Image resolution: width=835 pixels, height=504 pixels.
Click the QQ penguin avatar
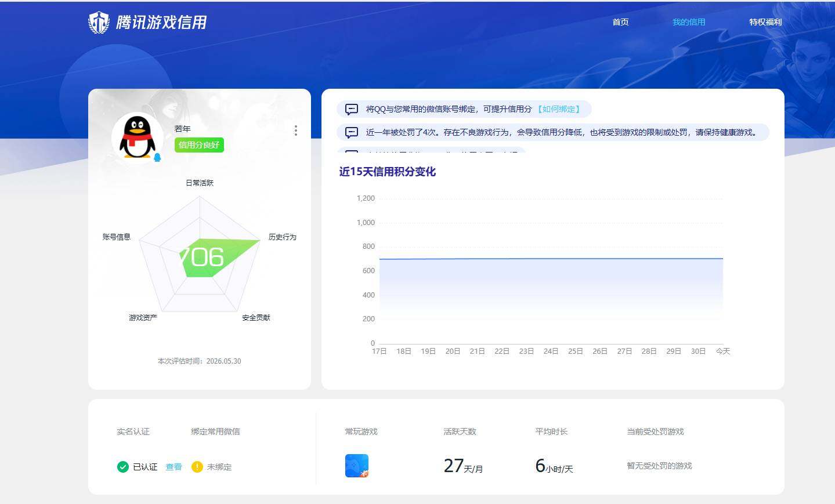pos(138,137)
